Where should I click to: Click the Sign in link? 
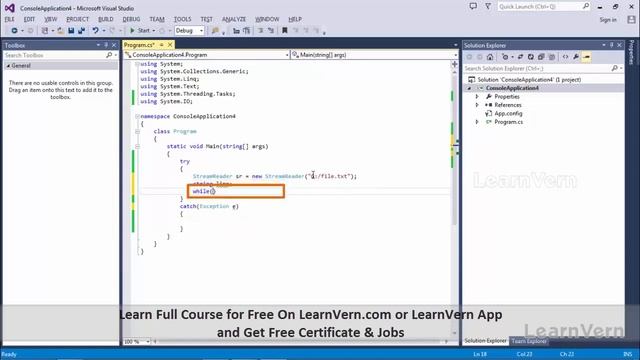coord(608,20)
